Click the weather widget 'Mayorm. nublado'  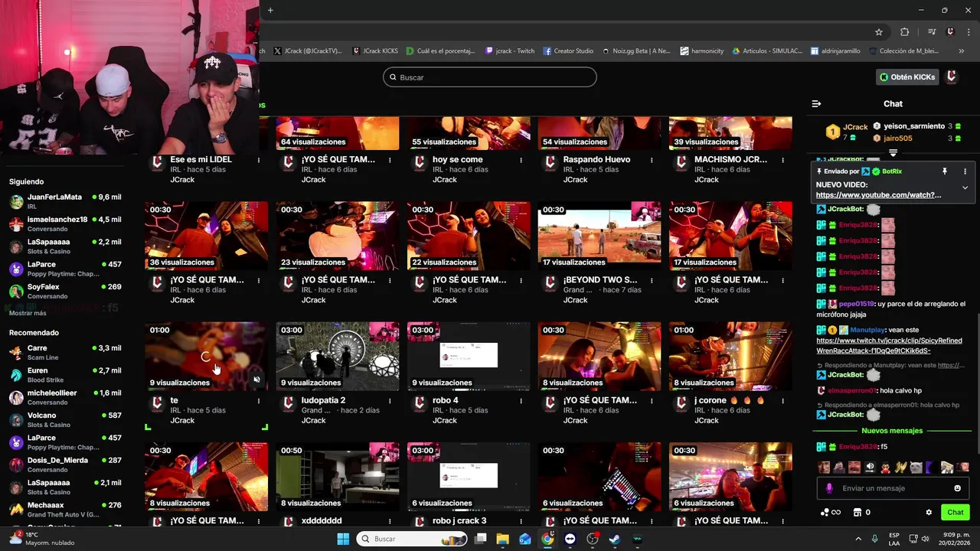pyautogui.click(x=42, y=539)
